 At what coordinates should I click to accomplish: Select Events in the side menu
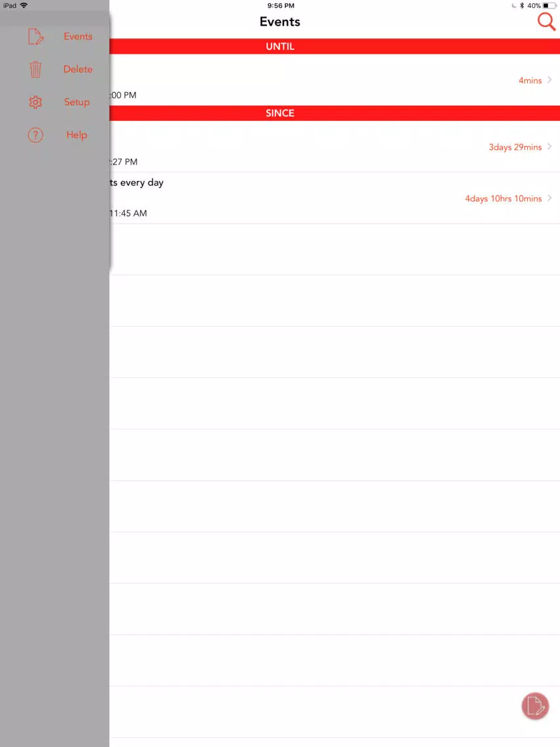78,36
